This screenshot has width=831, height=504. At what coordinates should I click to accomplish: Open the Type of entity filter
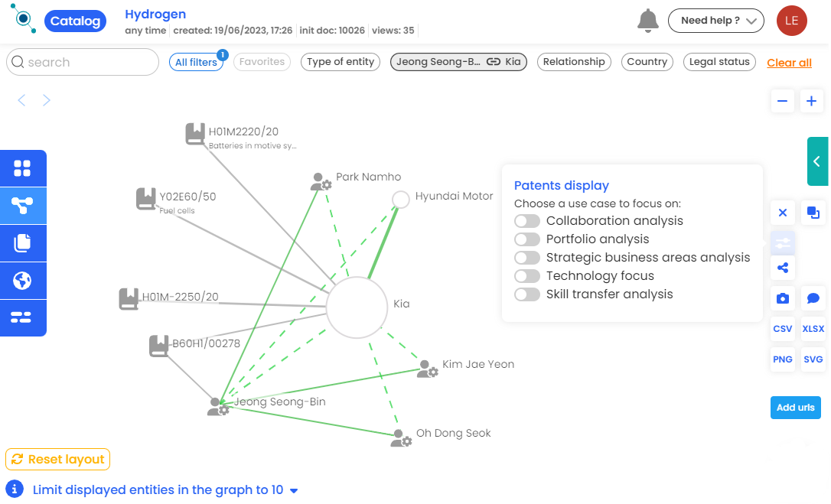(x=341, y=62)
